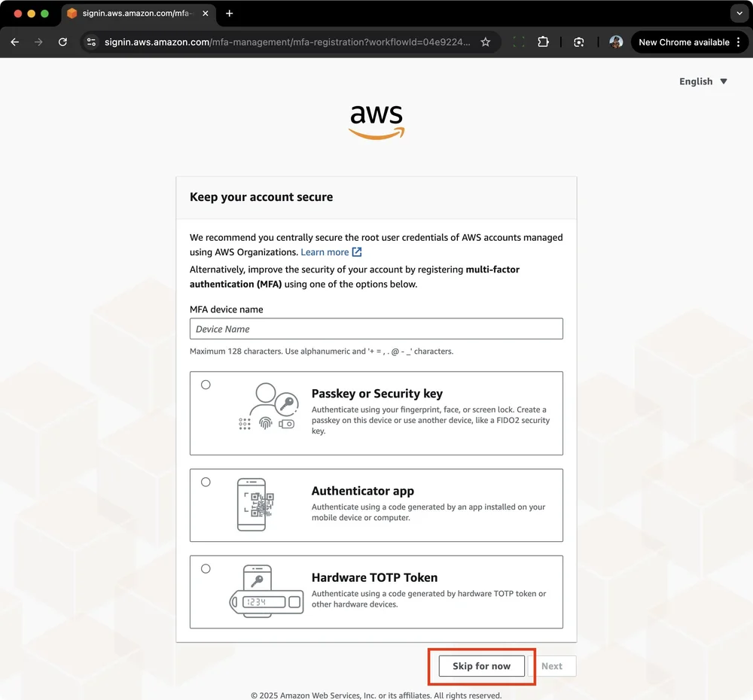Click the Authenticator app heading
753x700 pixels.
click(x=363, y=491)
